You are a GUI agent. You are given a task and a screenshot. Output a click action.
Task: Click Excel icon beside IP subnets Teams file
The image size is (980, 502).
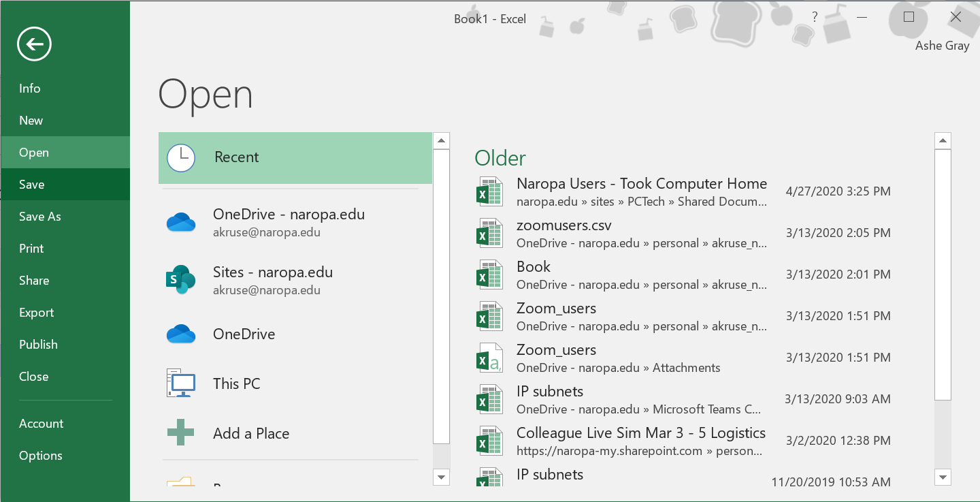489,400
